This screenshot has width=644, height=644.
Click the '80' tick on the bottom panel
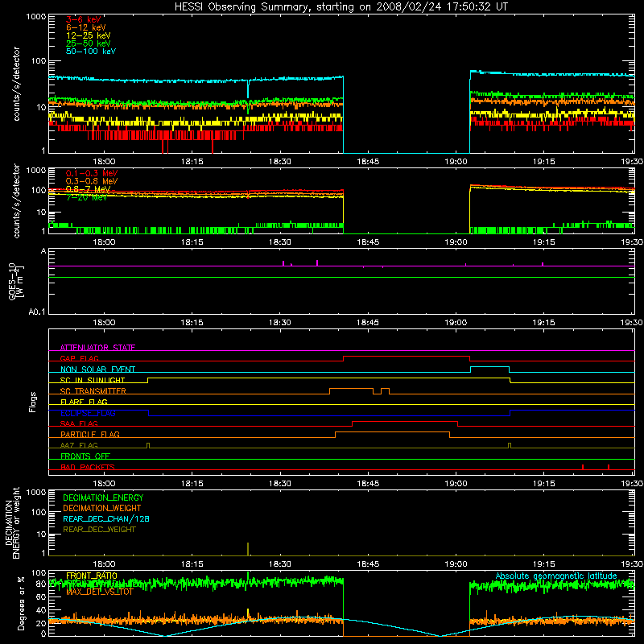tap(41, 584)
